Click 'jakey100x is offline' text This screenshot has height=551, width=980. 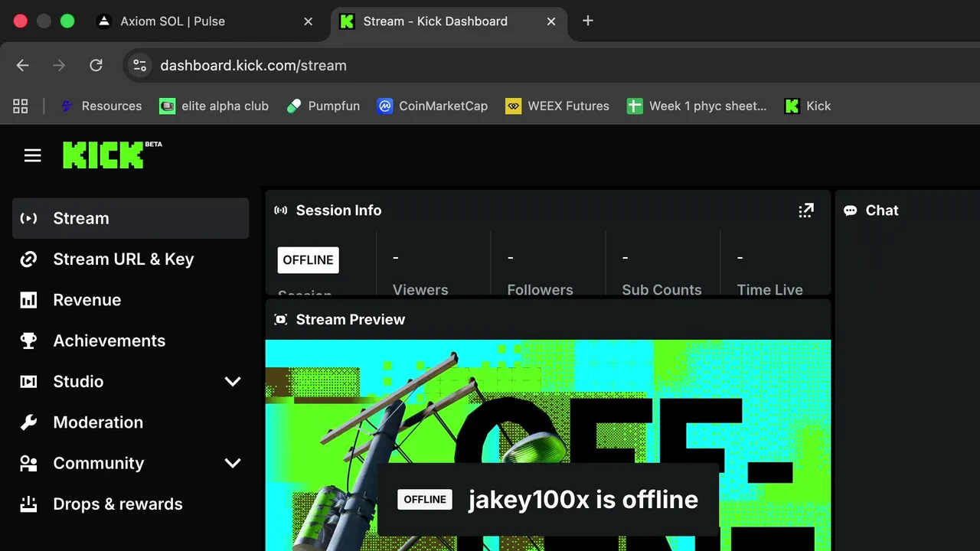tap(583, 500)
